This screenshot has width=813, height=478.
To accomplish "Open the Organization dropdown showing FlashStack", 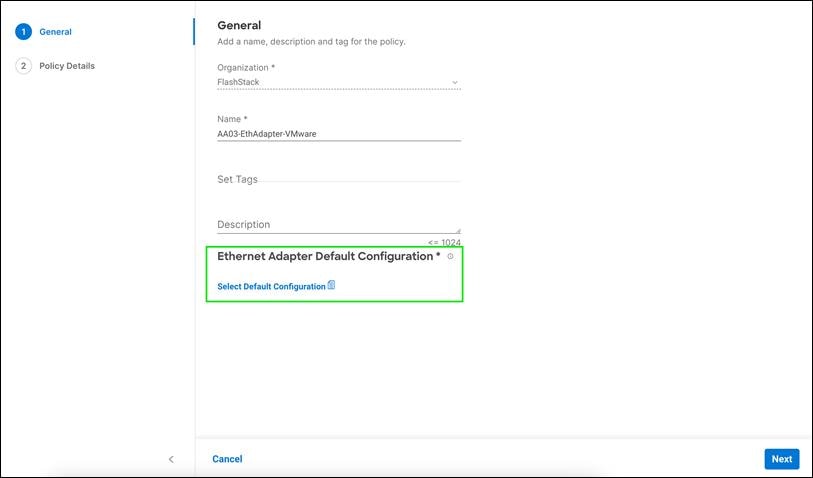I will [x=339, y=82].
